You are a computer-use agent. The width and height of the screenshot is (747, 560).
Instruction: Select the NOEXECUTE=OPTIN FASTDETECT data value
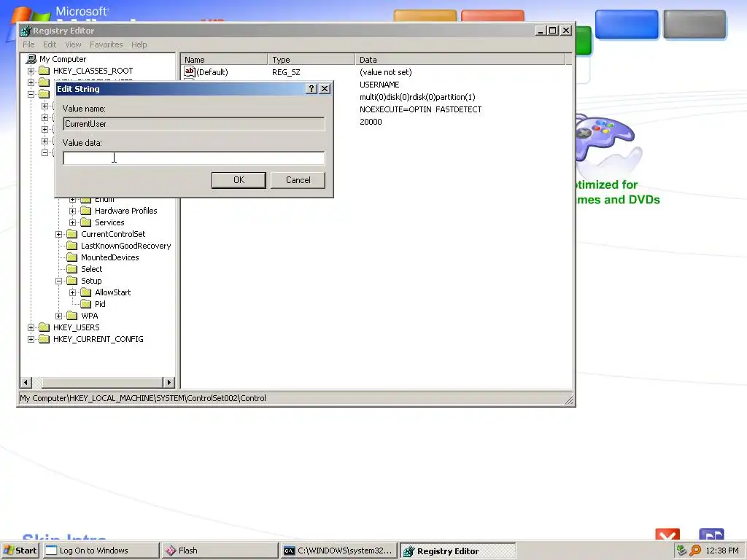pos(421,109)
